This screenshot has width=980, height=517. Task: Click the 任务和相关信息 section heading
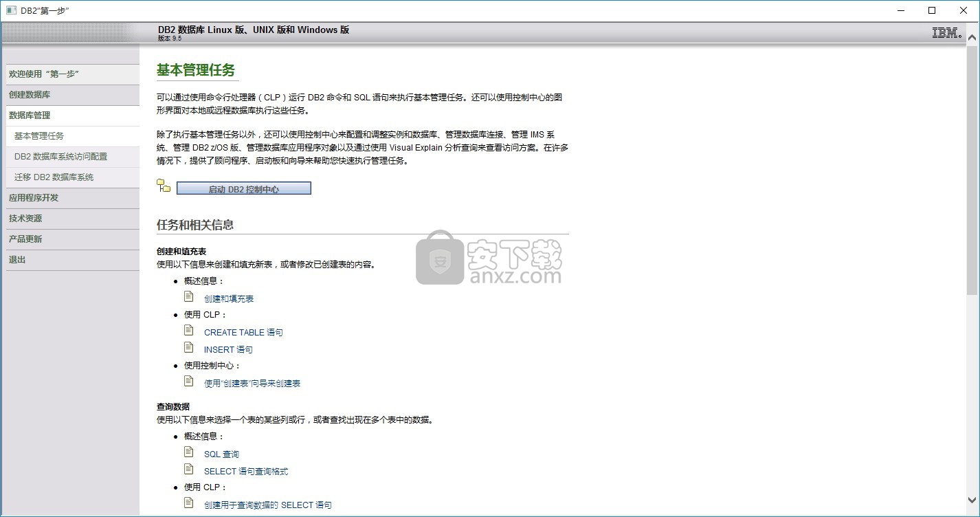tap(195, 225)
